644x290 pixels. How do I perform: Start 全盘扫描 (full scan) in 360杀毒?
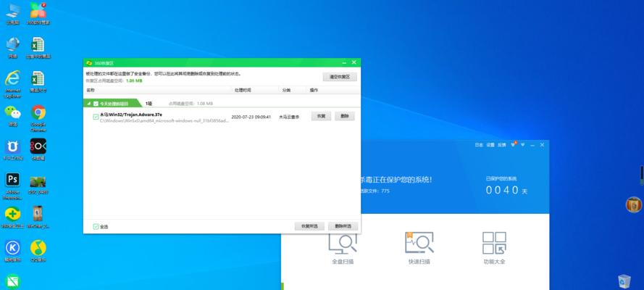pyautogui.click(x=343, y=248)
